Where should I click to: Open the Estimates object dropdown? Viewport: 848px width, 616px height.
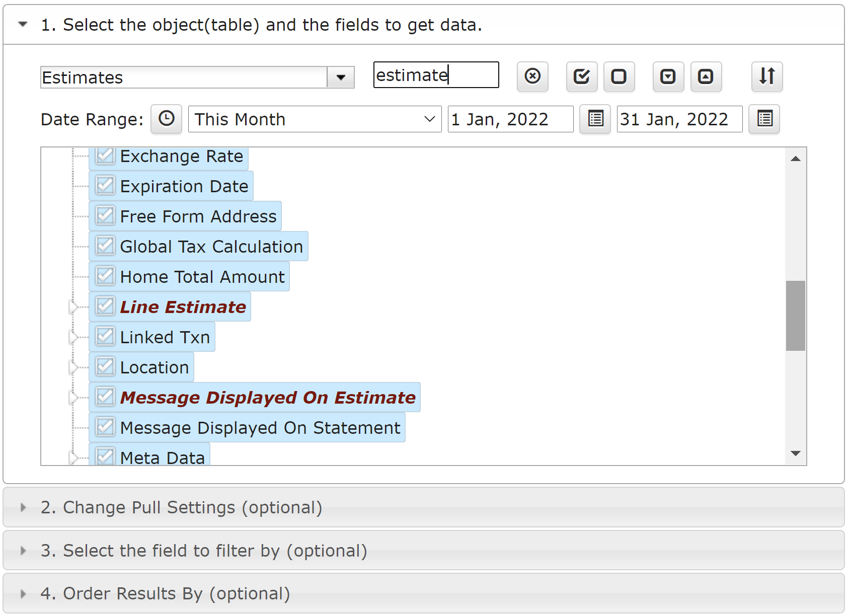coord(341,78)
